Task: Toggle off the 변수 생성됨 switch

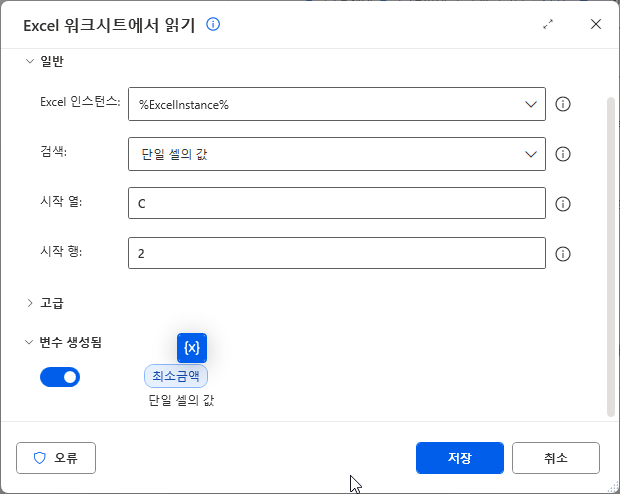Action: [60, 377]
